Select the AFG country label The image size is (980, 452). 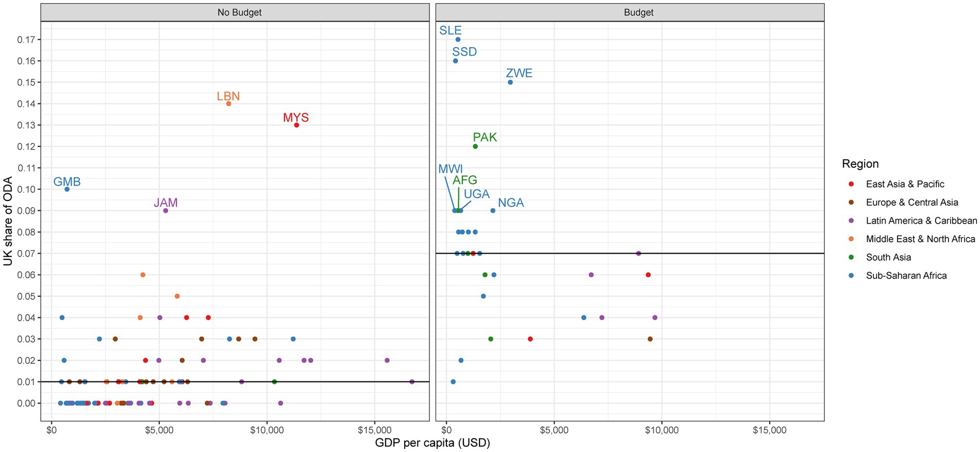[465, 180]
